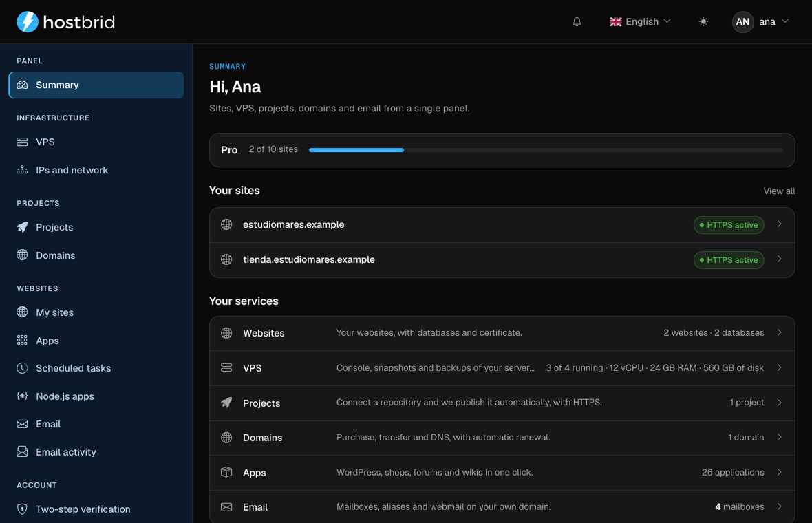
Task: Open Scheduled tasks
Action: (x=96, y=368)
